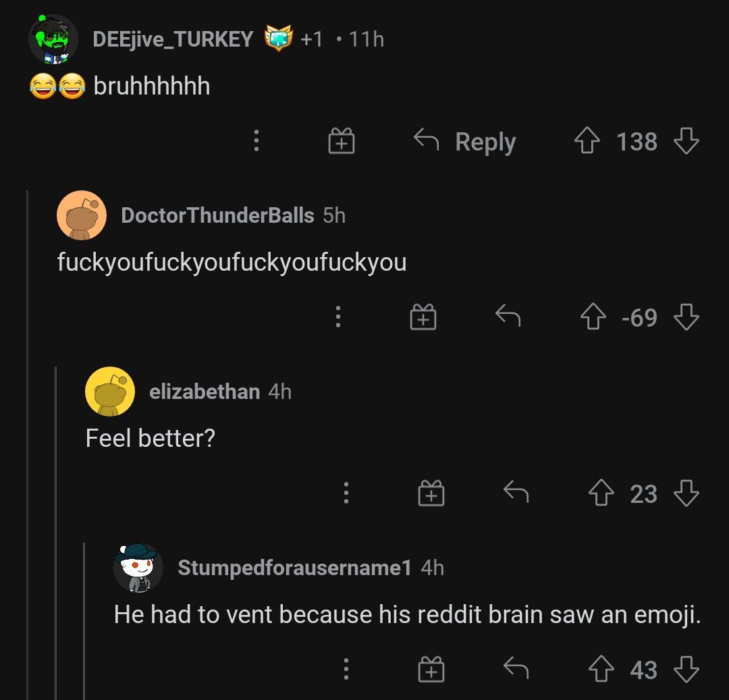Viewport: 729px width, 700px height.
Task: Downvote DoctorThunderBalls' comment
Action: (x=686, y=317)
